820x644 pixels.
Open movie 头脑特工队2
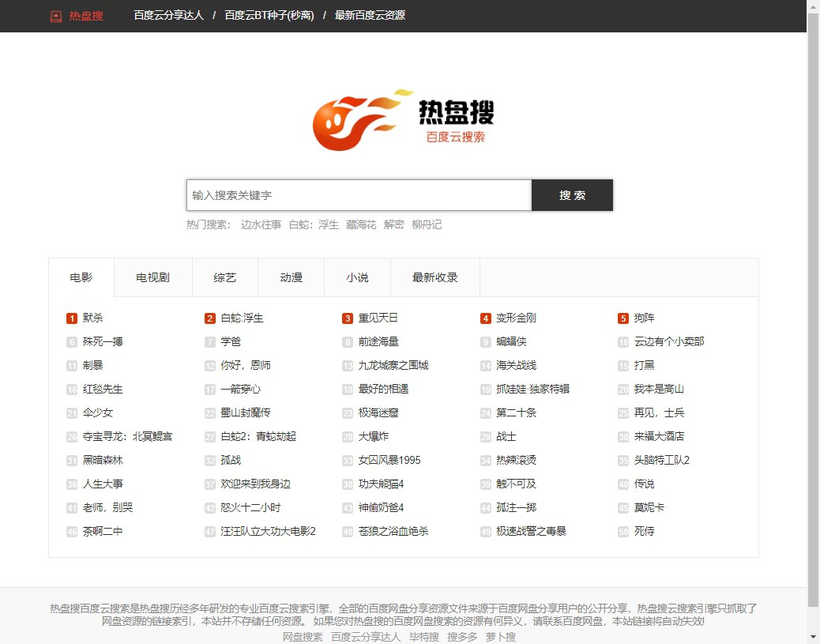[x=661, y=460]
